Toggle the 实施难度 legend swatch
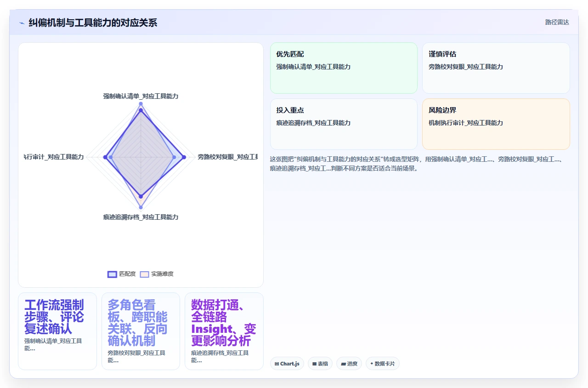This screenshot has height=388, width=588. pos(144,274)
